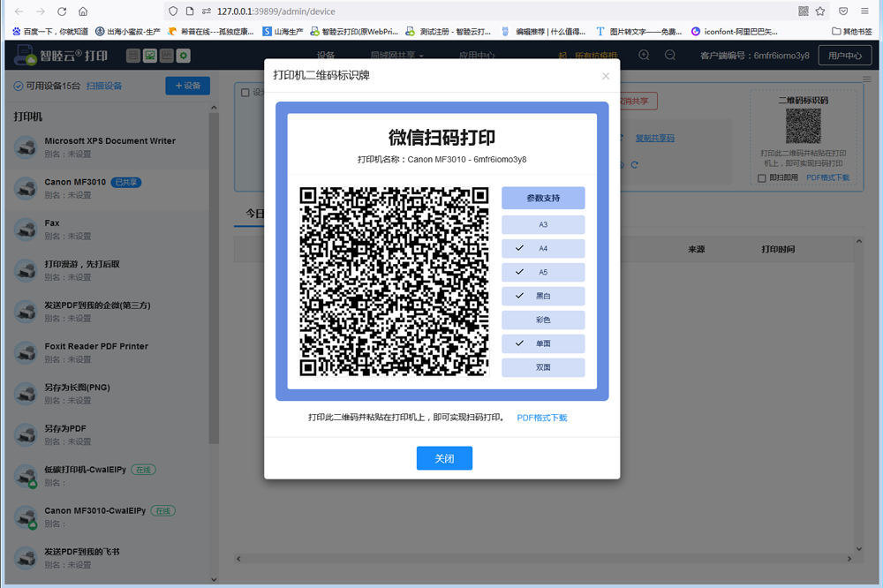Click the large WeChat QR code image

[x=394, y=282]
